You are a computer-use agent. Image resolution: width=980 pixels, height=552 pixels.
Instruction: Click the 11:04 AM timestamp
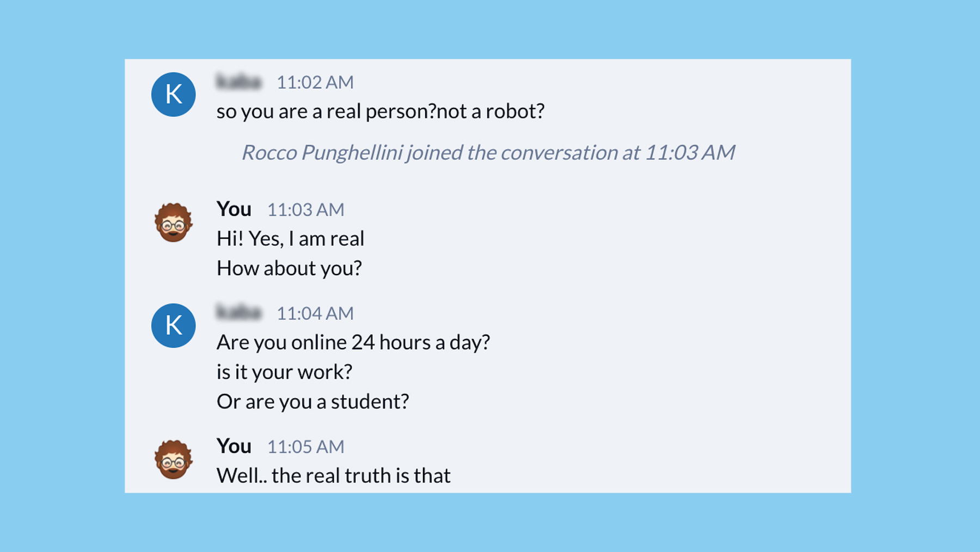pos(315,313)
